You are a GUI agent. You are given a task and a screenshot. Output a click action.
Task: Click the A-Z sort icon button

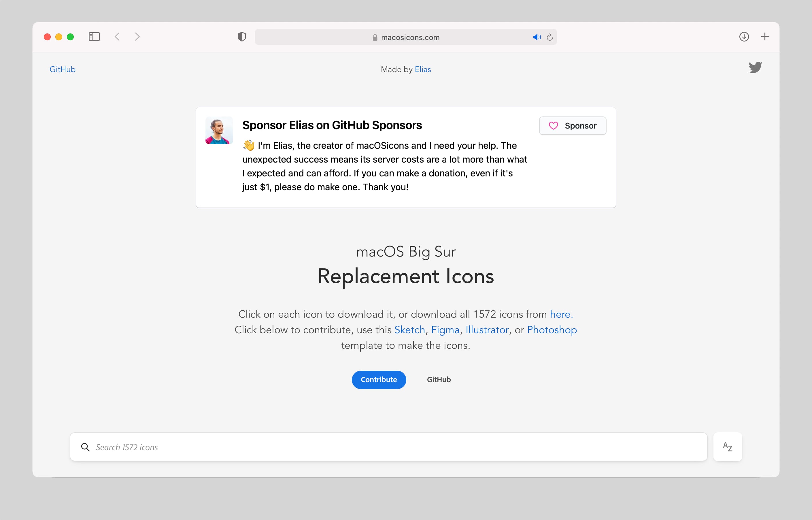pyautogui.click(x=728, y=447)
